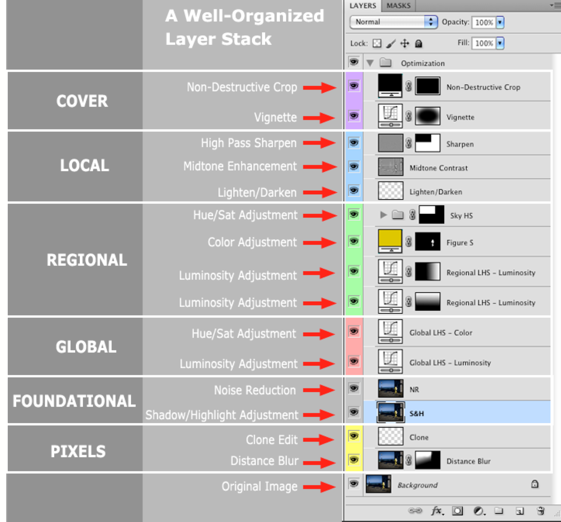561x522 pixels.
Task: Click the lock position move icon
Action: [x=405, y=43]
